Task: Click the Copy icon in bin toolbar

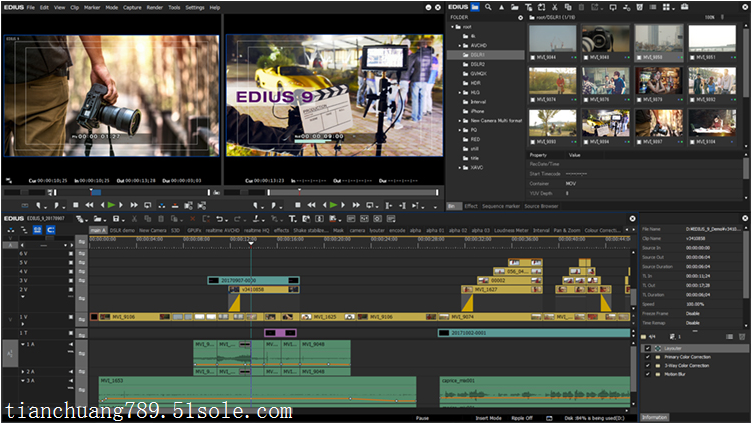Action: click(x=568, y=7)
